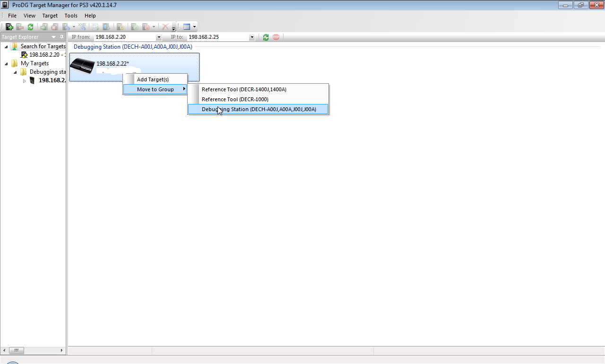Viewport: 605px width, 364px height.
Task: Select Move to Group context menu entry
Action: coord(155,89)
